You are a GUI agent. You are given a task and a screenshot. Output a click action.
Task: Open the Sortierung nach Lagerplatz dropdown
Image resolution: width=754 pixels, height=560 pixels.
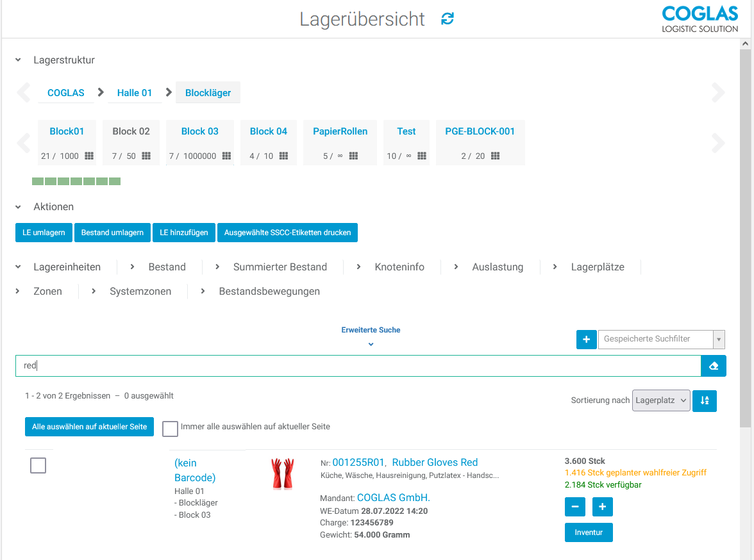[661, 400]
